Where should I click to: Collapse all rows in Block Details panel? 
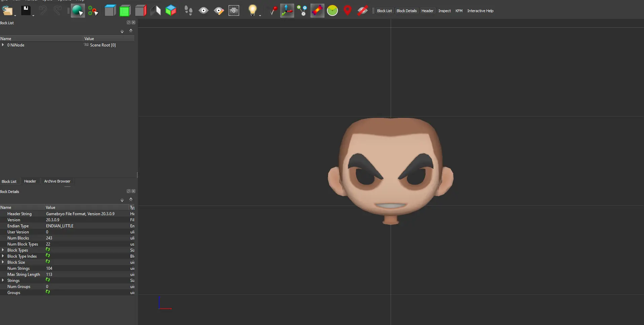pos(131,199)
